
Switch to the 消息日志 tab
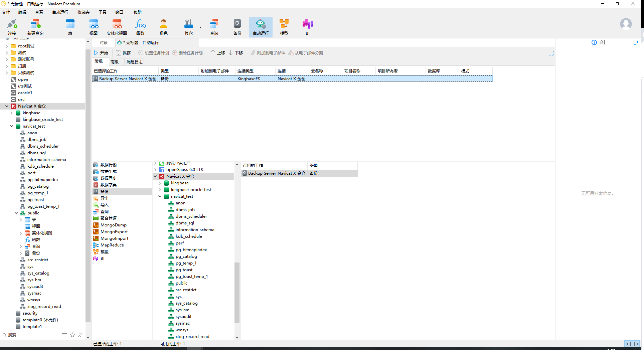[x=134, y=62]
